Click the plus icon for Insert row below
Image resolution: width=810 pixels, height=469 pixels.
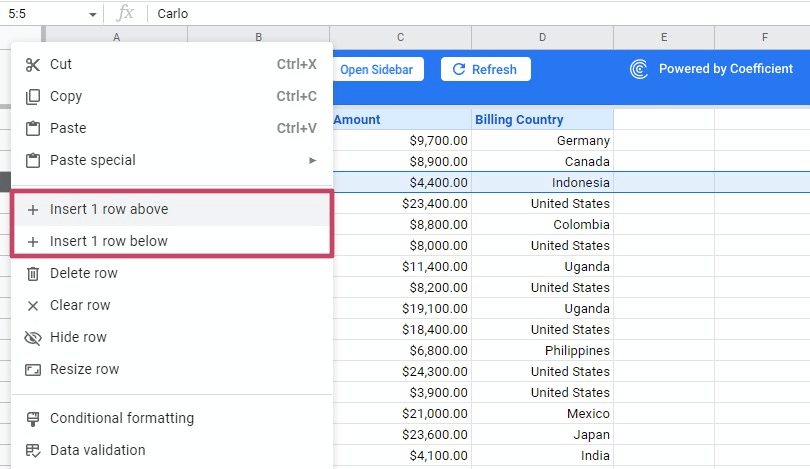pos(33,242)
